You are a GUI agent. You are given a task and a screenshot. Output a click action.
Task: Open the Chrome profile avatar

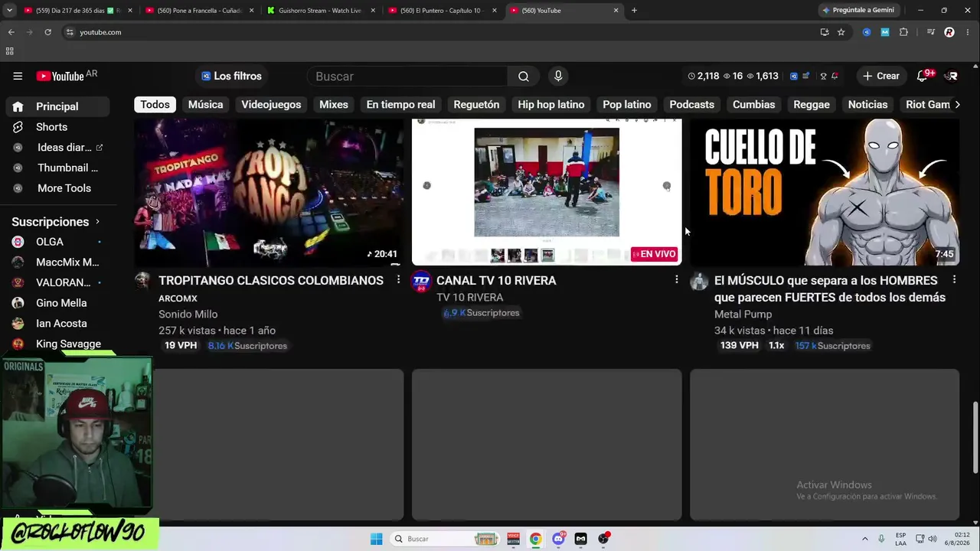pos(949,32)
